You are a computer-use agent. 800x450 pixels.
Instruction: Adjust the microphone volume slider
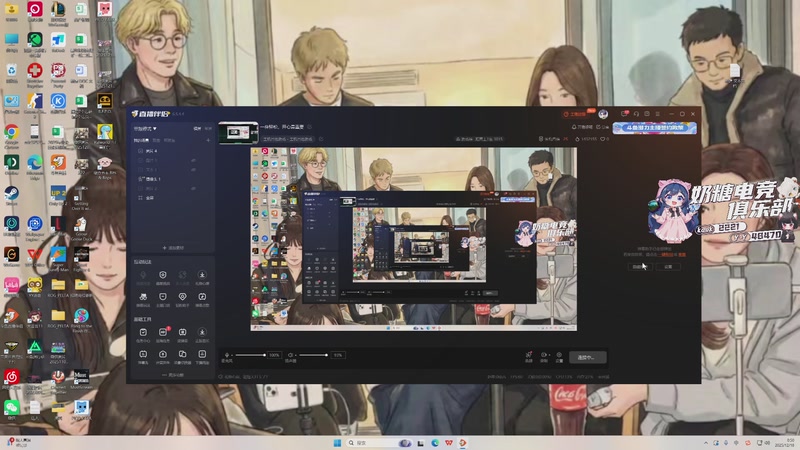pyautogui.click(x=250, y=355)
